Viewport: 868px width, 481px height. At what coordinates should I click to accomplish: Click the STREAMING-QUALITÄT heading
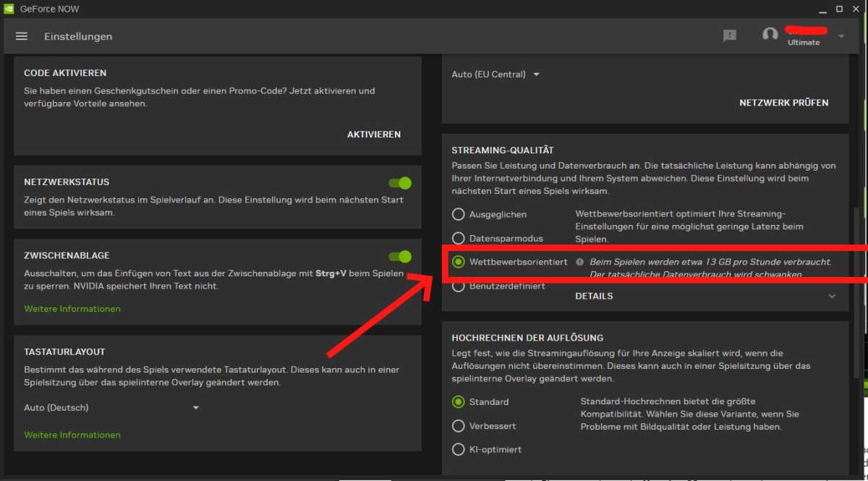(x=503, y=150)
